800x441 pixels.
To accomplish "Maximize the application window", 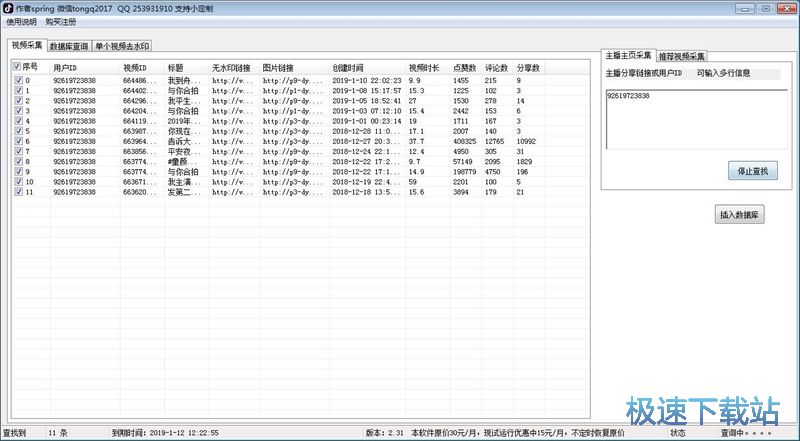I will [766, 8].
